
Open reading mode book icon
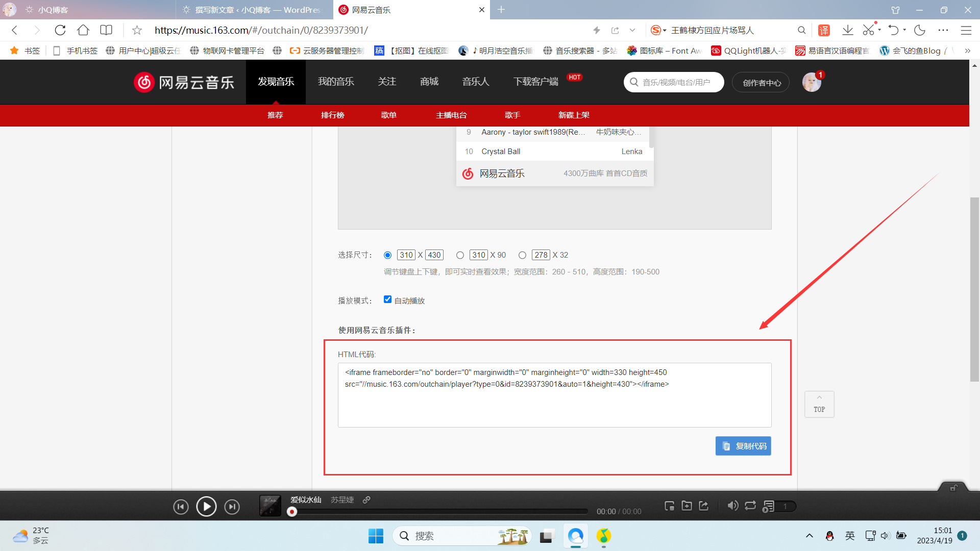point(106,30)
